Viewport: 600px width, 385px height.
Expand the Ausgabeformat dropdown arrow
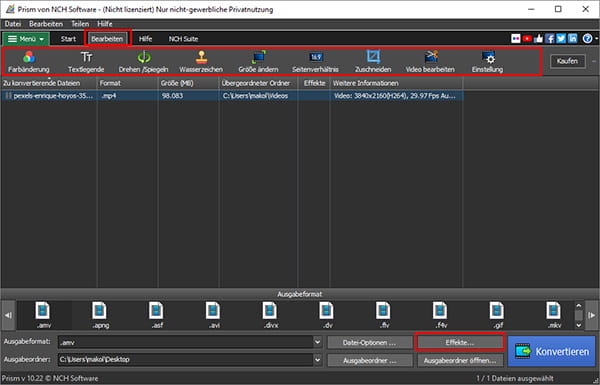(x=317, y=342)
